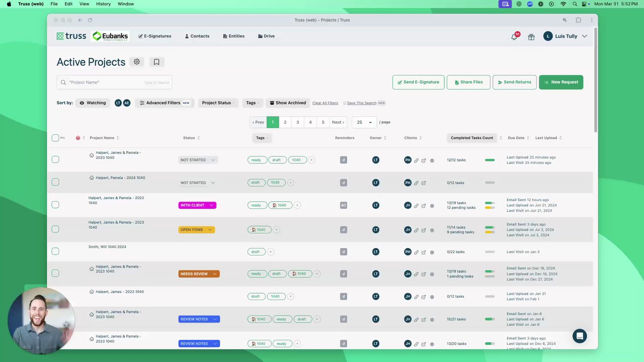Focus the Project Name search field
Viewport: 644px width, 362px height.
[114, 82]
